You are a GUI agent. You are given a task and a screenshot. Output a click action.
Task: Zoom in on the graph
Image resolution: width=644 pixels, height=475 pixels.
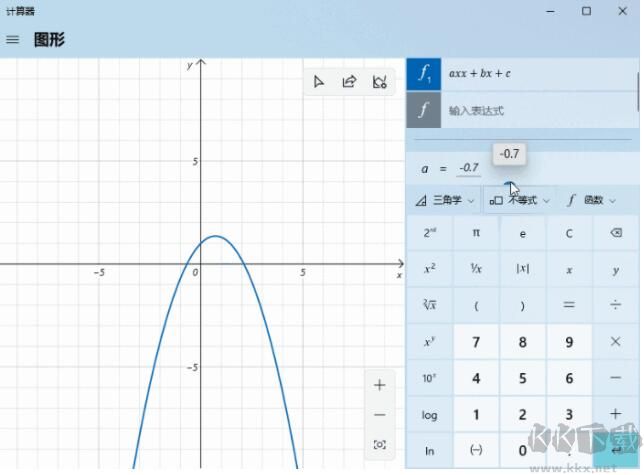(380, 385)
